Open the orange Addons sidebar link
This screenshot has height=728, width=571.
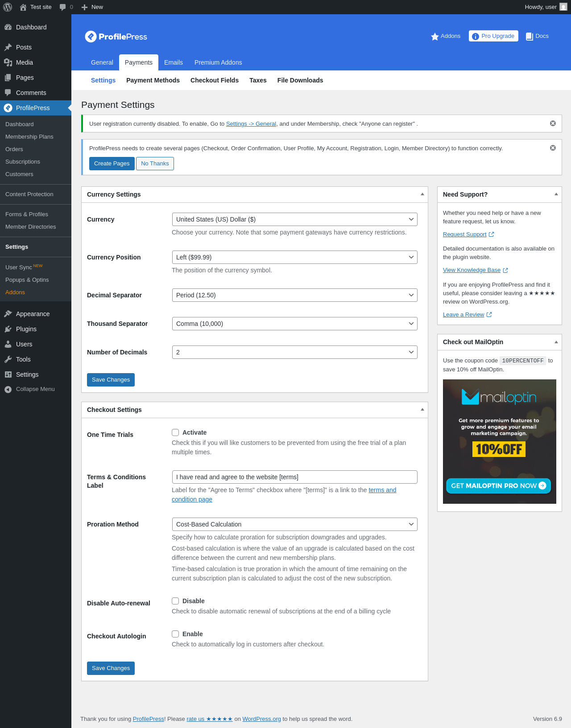point(15,292)
